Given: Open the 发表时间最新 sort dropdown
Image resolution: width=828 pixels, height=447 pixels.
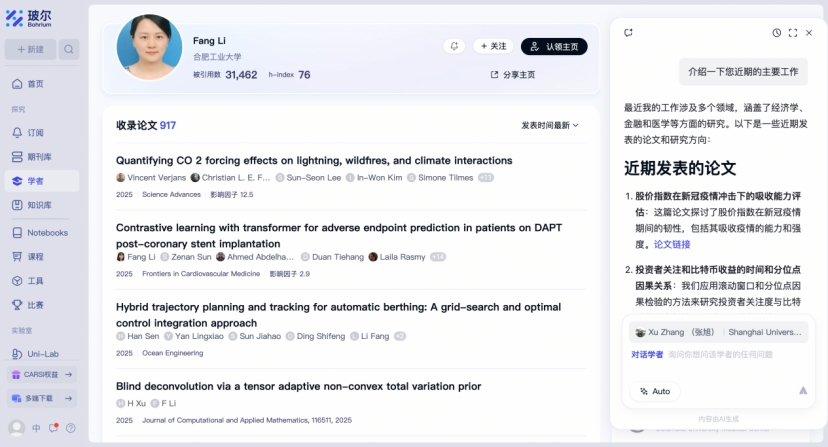Looking at the screenshot, I should click(x=550, y=125).
